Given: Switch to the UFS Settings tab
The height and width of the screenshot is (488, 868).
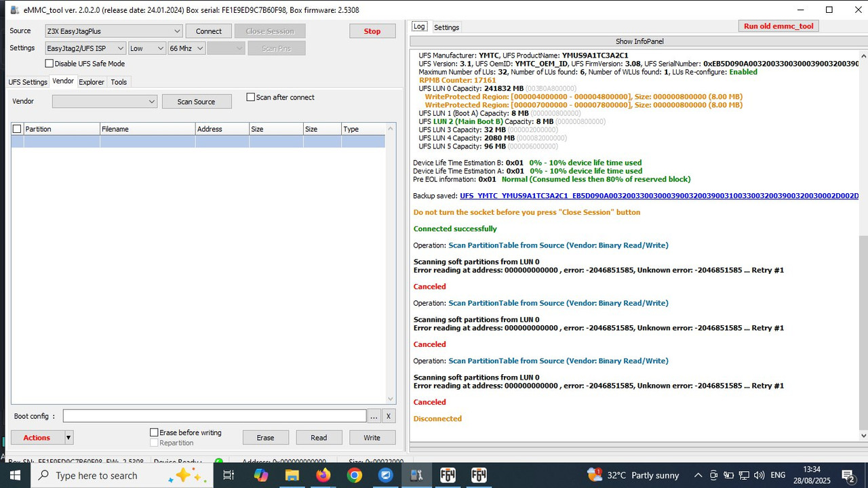Looking at the screenshot, I should click(28, 82).
